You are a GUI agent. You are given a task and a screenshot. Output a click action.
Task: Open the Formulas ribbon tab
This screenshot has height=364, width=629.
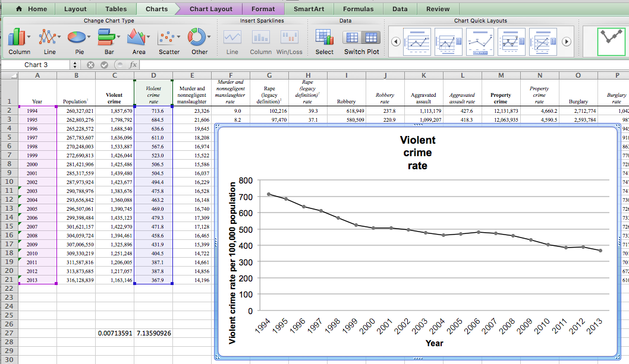coord(358,9)
